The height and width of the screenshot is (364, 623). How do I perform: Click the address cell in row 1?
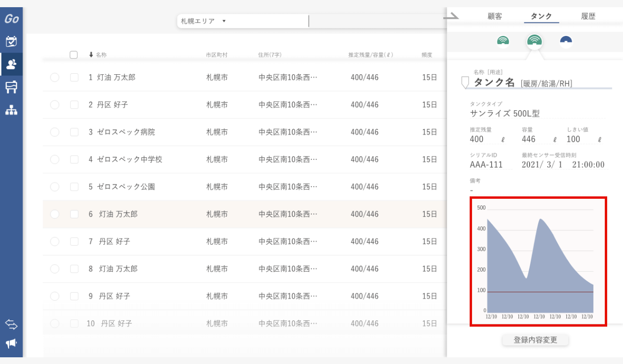288,77
